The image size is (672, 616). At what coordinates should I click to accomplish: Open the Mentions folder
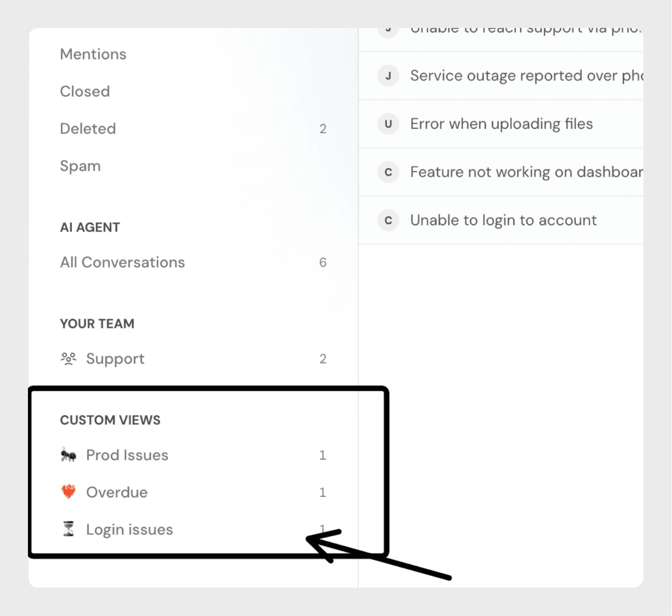pyautogui.click(x=93, y=54)
